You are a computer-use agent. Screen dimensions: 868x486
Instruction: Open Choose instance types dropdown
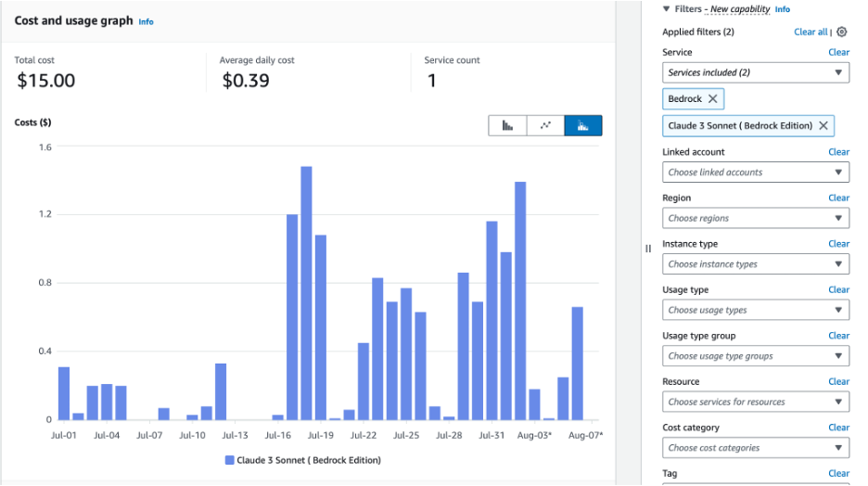[x=756, y=264]
